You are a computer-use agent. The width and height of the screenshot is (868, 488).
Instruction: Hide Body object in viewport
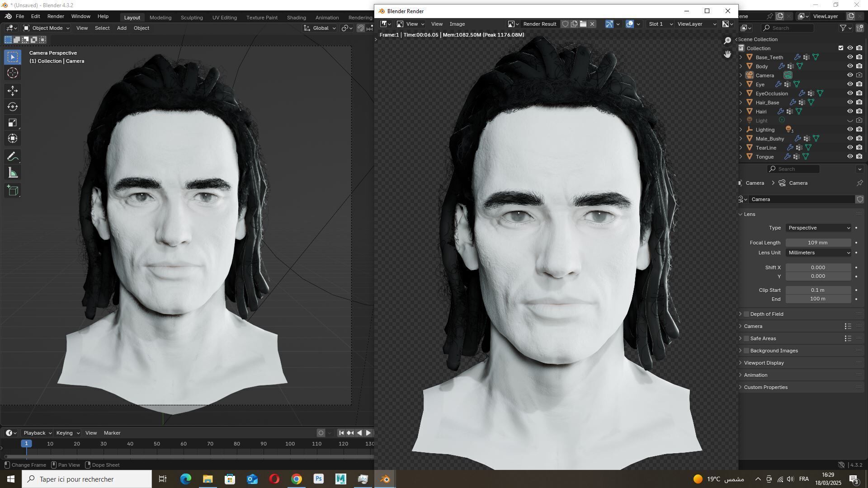850,66
